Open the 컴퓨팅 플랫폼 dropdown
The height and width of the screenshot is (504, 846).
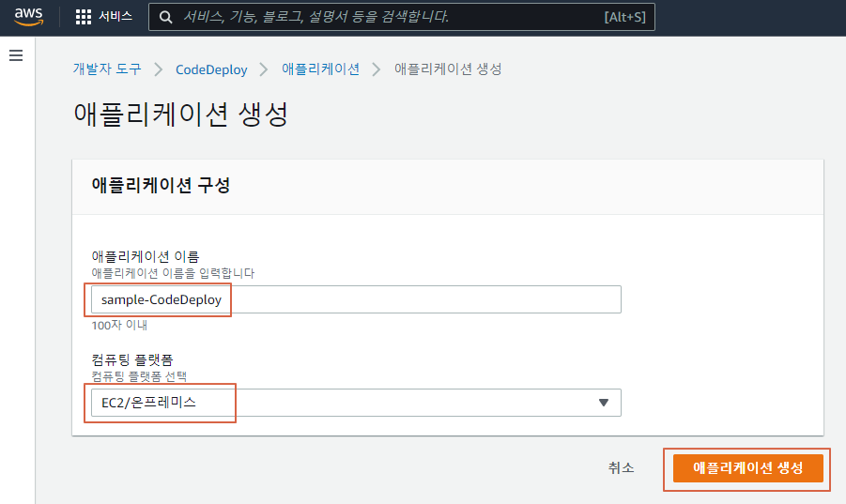(x=356, y=403)
